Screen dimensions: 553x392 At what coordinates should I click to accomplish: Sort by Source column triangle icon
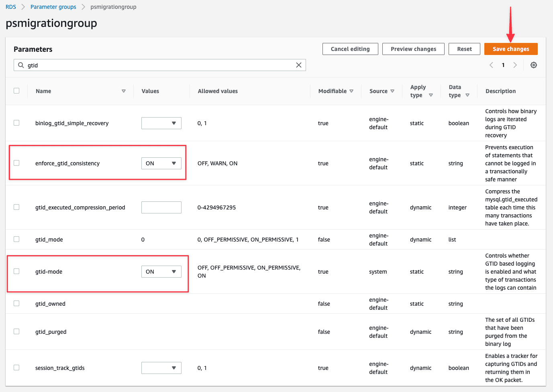(x=392, y=91)
